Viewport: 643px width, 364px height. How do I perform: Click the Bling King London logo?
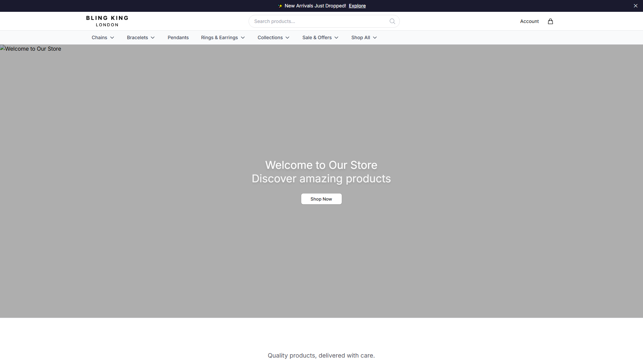(107, 21)
